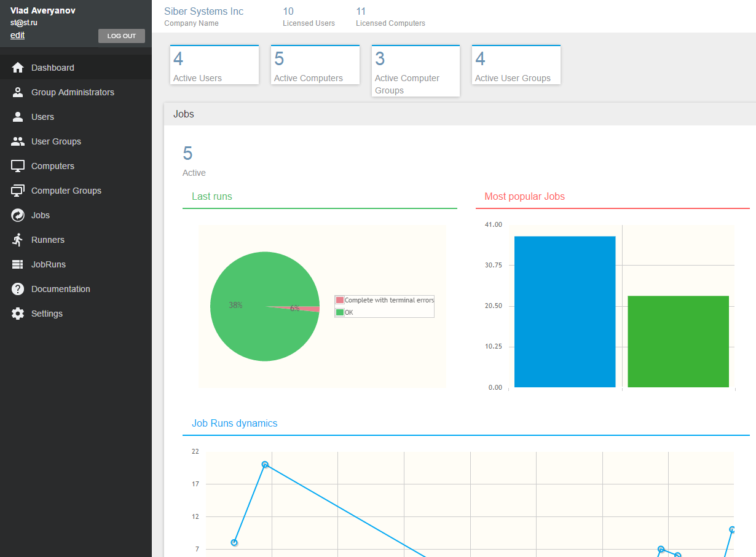Select the Active Computer Groups card
This screenshot has height=557, width=756.
(415, 71)
